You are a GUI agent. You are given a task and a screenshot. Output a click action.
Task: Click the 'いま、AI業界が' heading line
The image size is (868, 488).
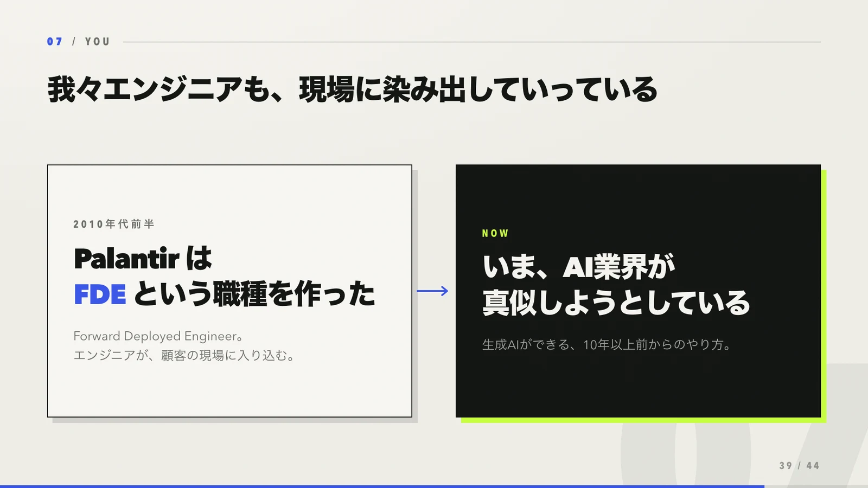point(579,267)
